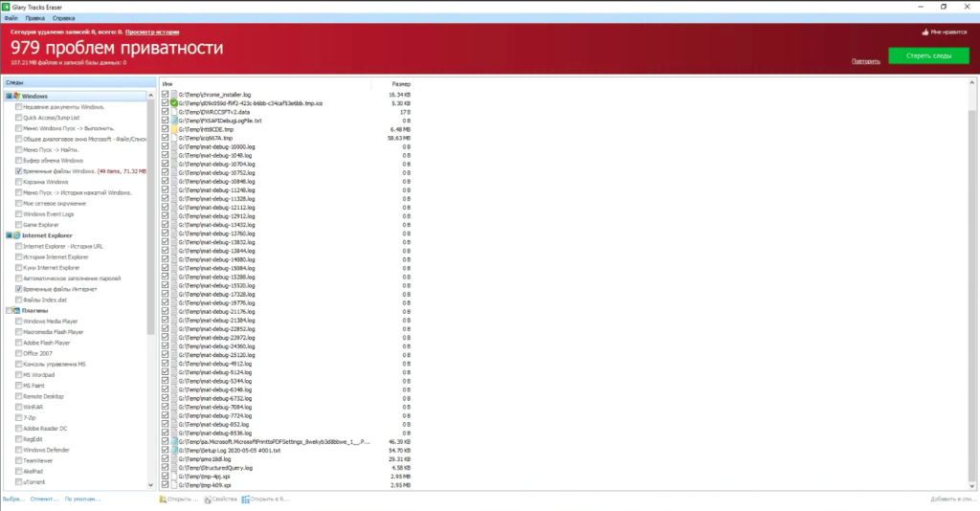Image resolution: width=980 pixels, height=511 pixels.
Task: Click the file icon of icq667A.tmp
Action: tap(174, 138)
